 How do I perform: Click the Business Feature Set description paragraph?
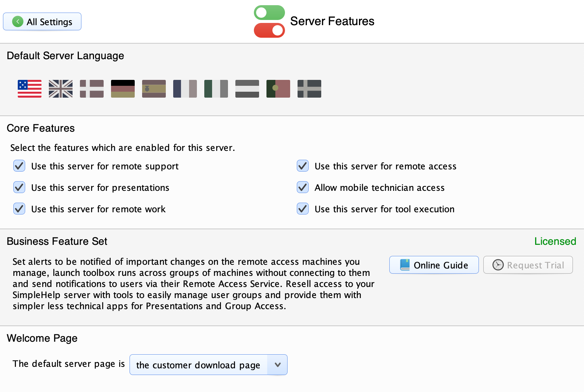click(x=194, y=284)
